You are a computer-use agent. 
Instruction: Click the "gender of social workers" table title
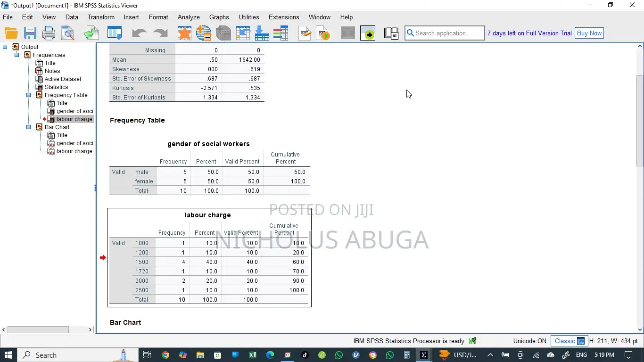tap(208, 144)
